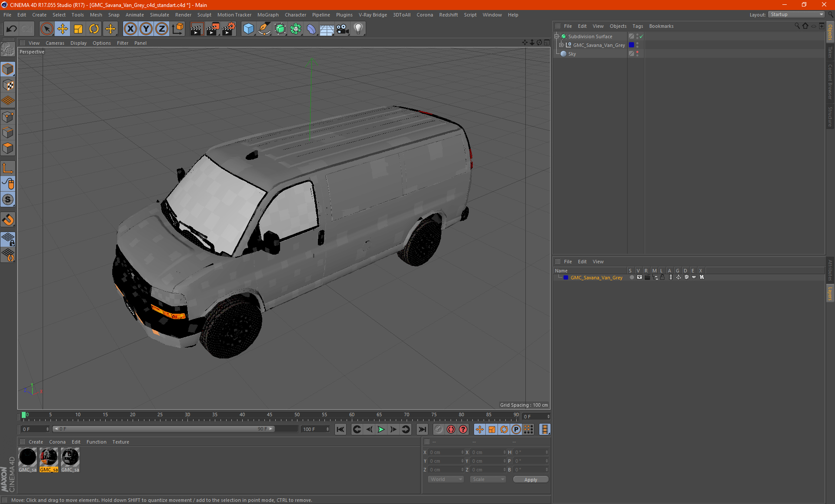This screenshot has height=504, width=835.
Task: Expand the GMC_Savana_Van_Grey object
Action: click(561, 45)
